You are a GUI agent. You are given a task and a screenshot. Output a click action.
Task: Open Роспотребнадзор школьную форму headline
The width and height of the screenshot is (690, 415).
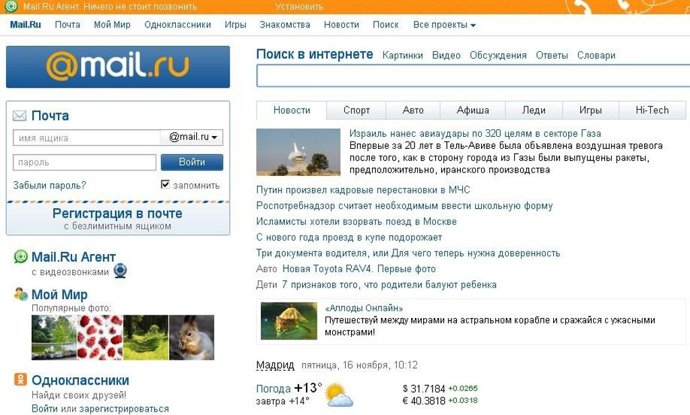(x=404, y=206)
